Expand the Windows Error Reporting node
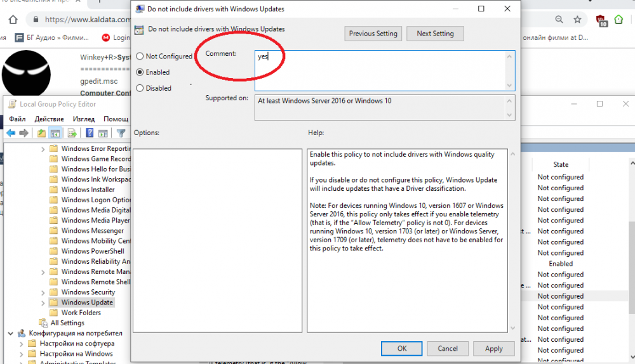Viewport: 635px width, 364px height. (x=43, y=149)
